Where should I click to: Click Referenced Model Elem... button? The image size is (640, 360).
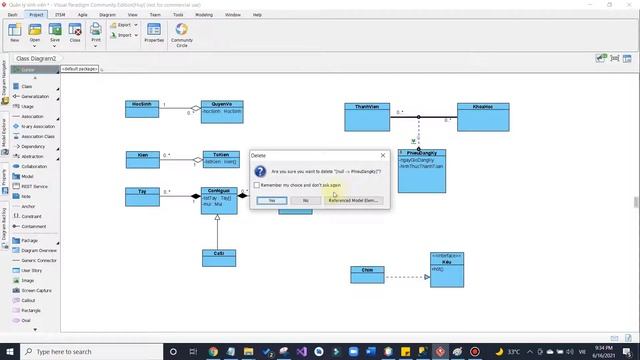point(353,200)
